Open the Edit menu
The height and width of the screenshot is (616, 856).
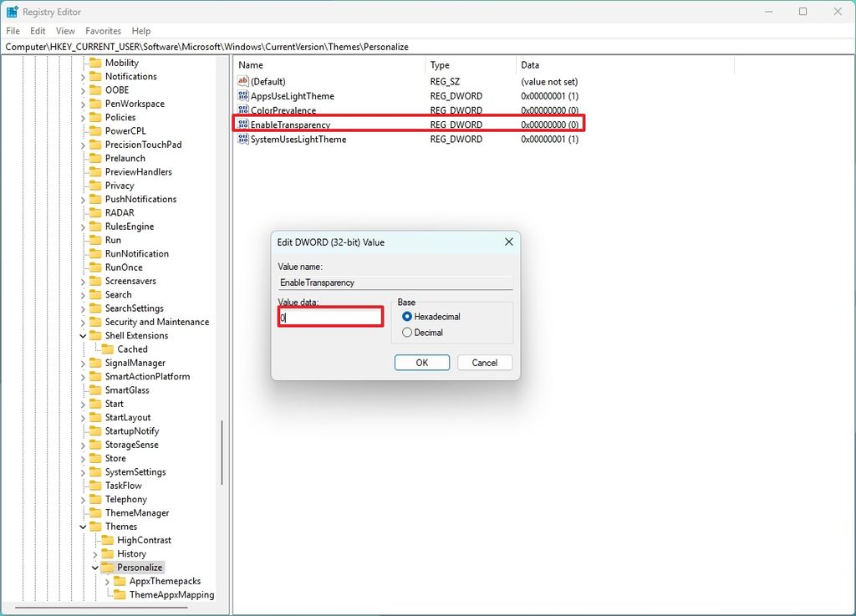click(37, 30)
